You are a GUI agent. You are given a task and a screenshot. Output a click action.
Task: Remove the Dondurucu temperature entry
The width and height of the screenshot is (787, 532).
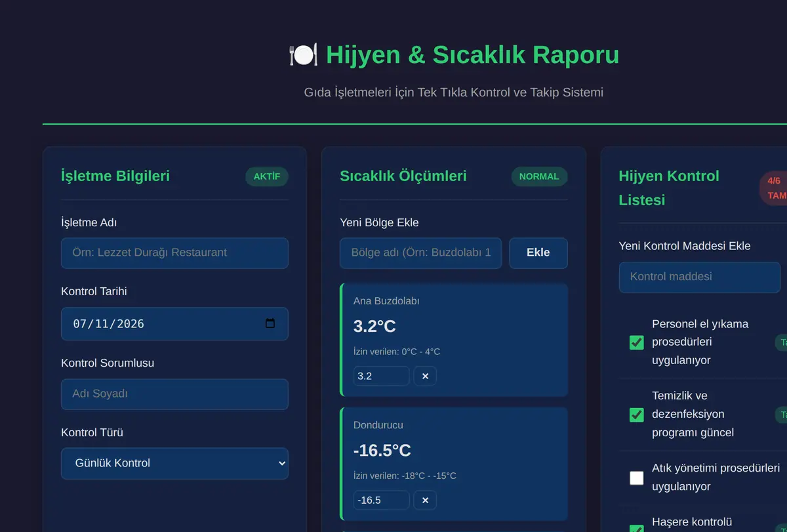point(425,500)
